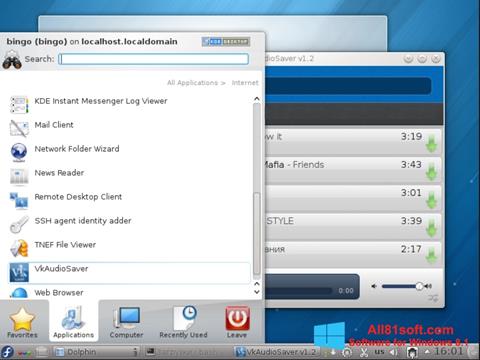
Task: Expand hidden system tray icons arrow
Action: (x=427, y=351)
